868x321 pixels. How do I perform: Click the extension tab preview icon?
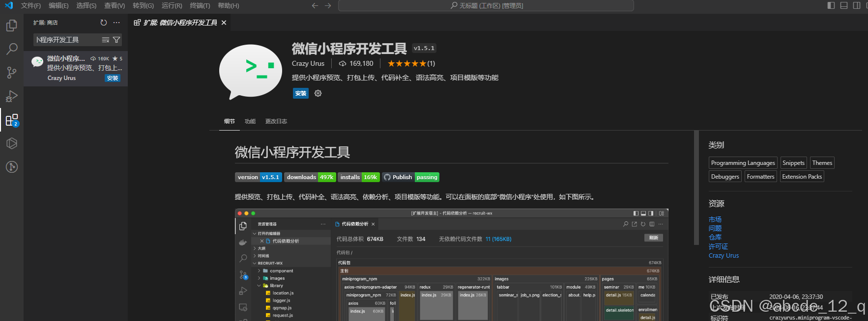coord(137,23)
